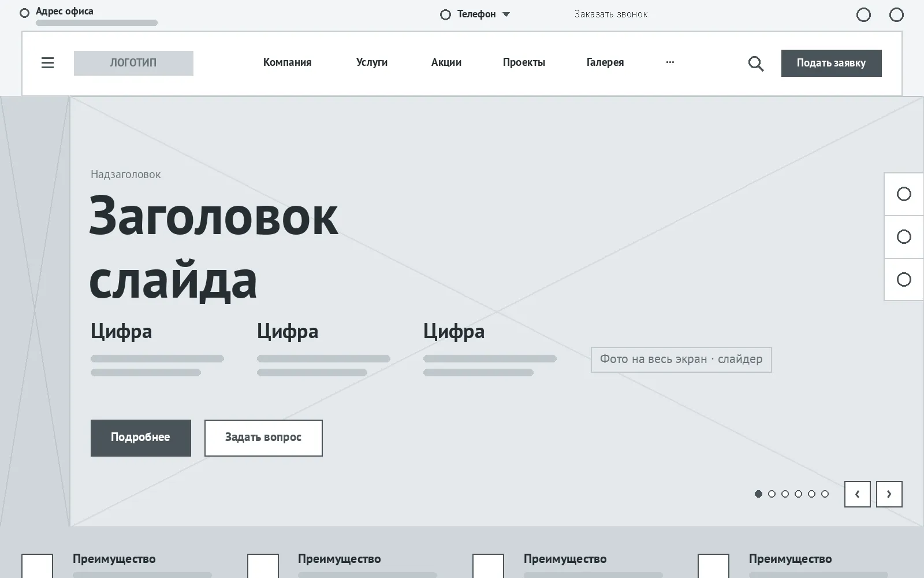The width and height of the screenshot is (924, 578).
Task: Click the Адрес офиса location icon
Action: pyautogui.click(x=24, y=13)
